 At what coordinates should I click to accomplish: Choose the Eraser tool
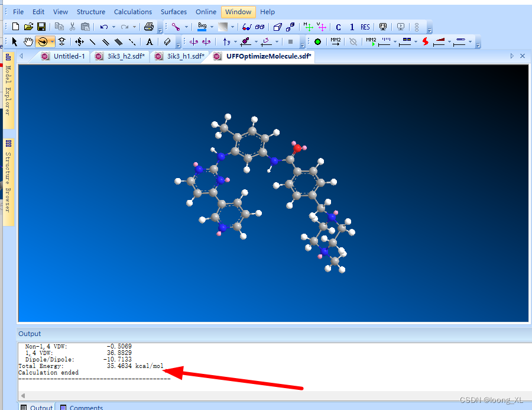click(x=167, y=41)
